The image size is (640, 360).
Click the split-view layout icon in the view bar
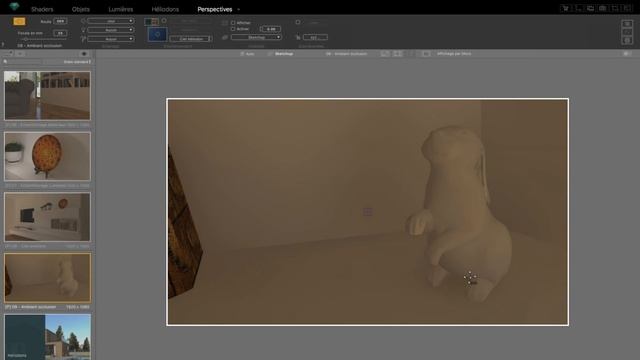coord(398,53)
